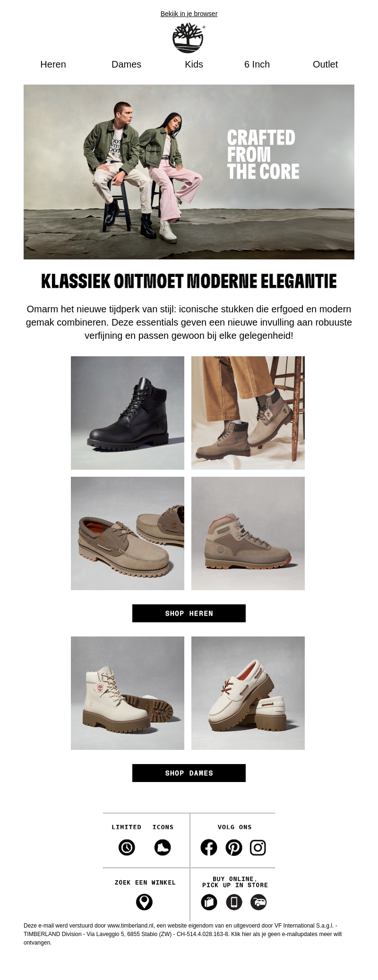
Task: Open the Instagram icon
Action: click(x=258, y=847)
